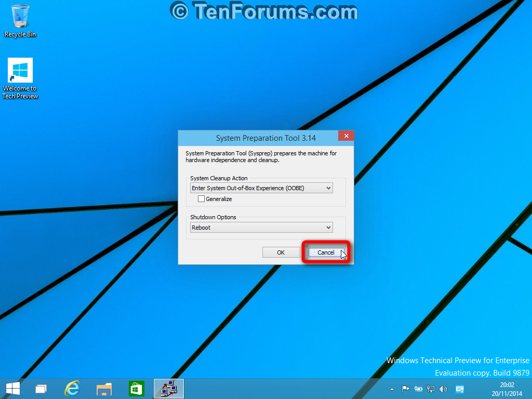Open the notifications tray icon

(x=460, y=389)
